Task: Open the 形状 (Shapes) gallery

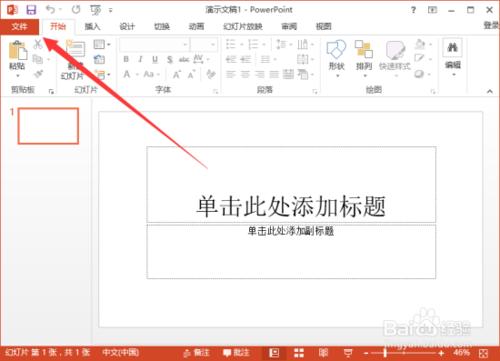Action: click(x=336, y=59)
